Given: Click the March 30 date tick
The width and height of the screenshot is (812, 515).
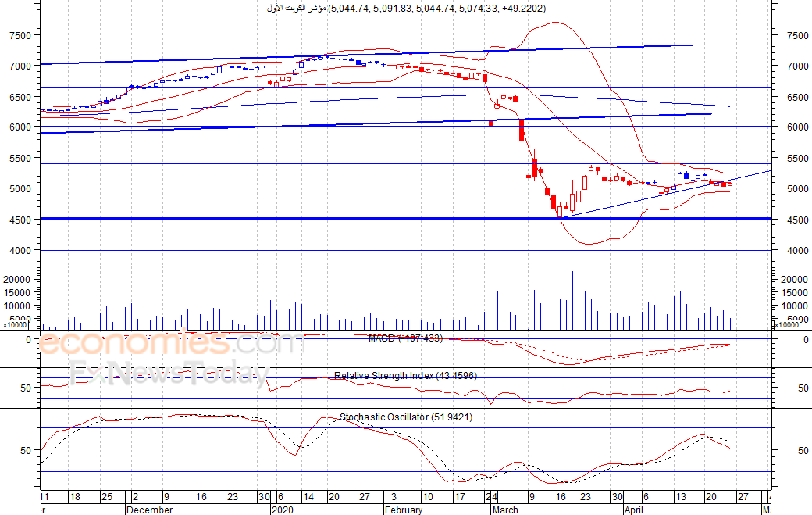Looking at the screenshot, I should (x=618, y=497).
